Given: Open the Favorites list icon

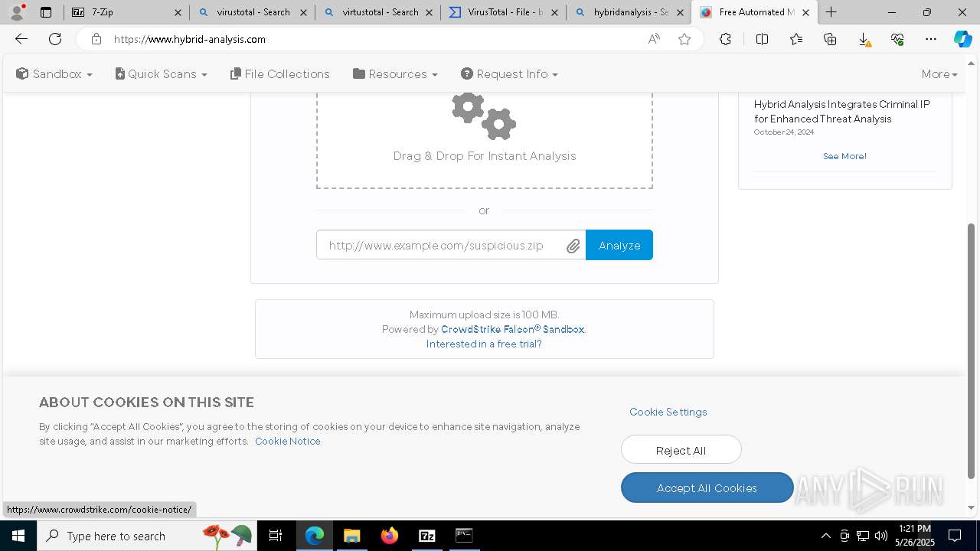Looking at the screenshot, I should pyautogui.click(x=796, y=39).
